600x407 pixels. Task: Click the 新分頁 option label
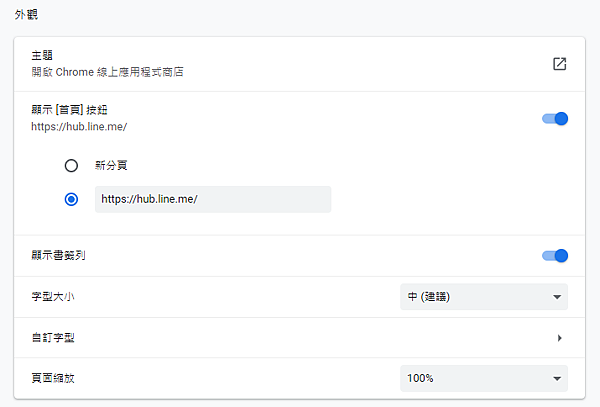tap(111, 166)
